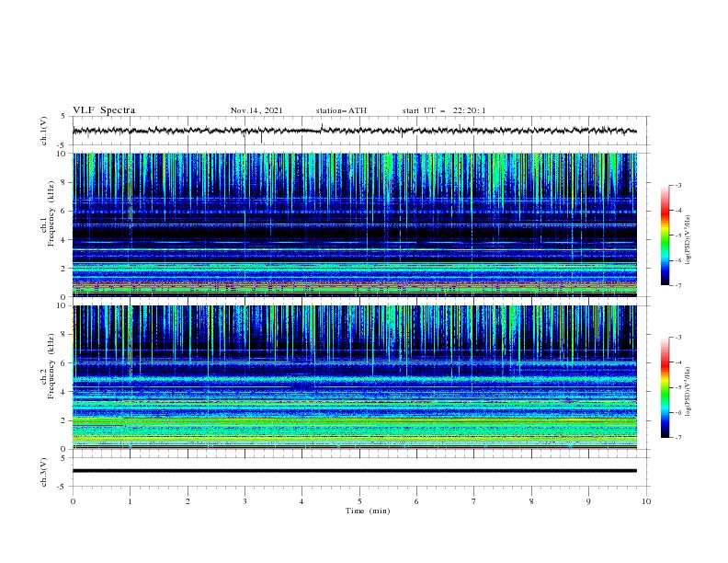Click the date text 'Nov.14, 2021'

(256, 110)
